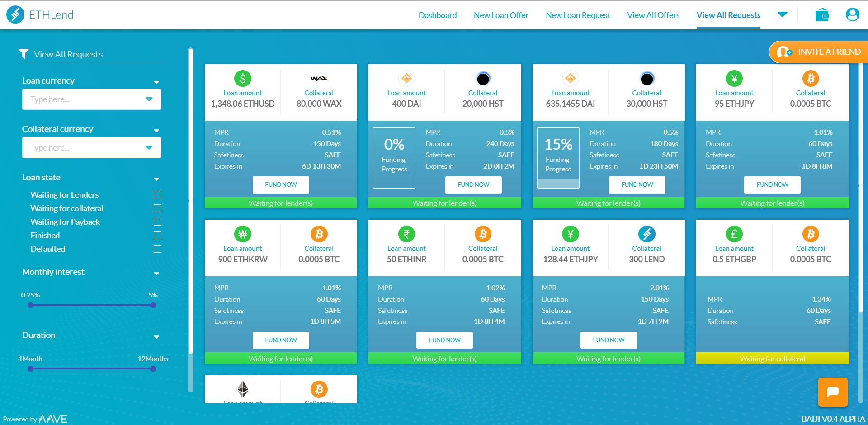Click the DAI icon on 635.1455 DAI card
The image size is (868, 425).
(571, 79)
